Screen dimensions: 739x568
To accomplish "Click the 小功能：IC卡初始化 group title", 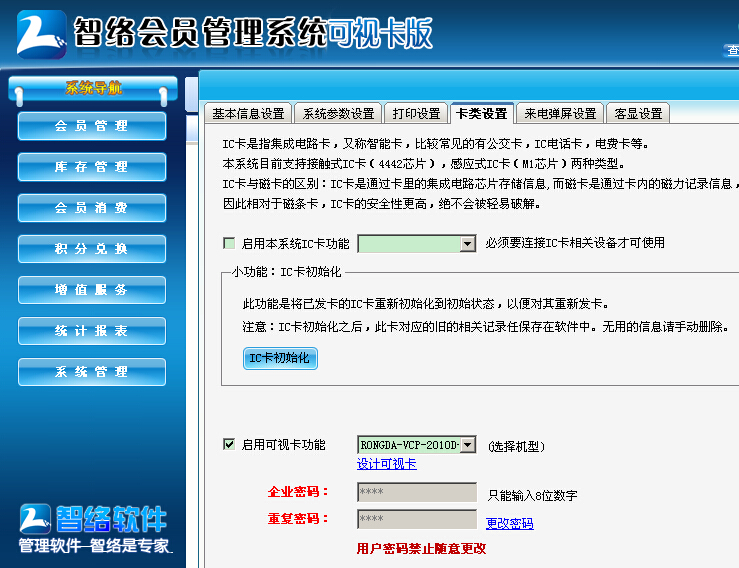I will (287, 272).
